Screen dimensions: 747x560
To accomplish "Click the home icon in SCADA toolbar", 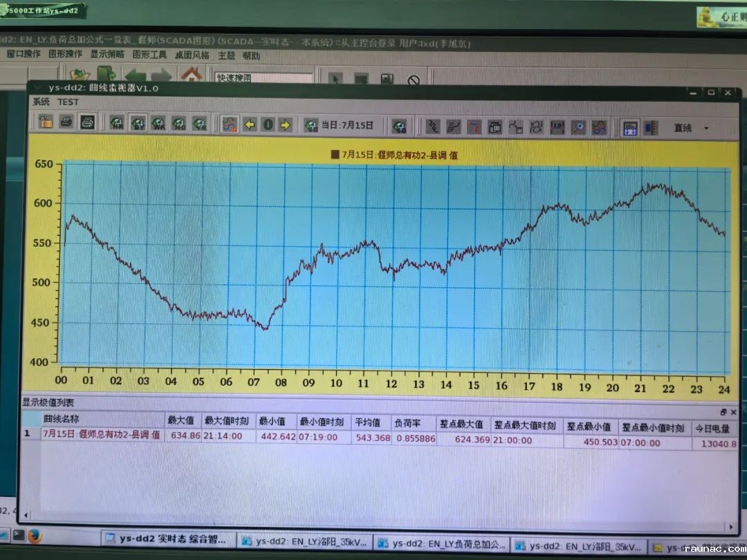I will tap(192, 75).
